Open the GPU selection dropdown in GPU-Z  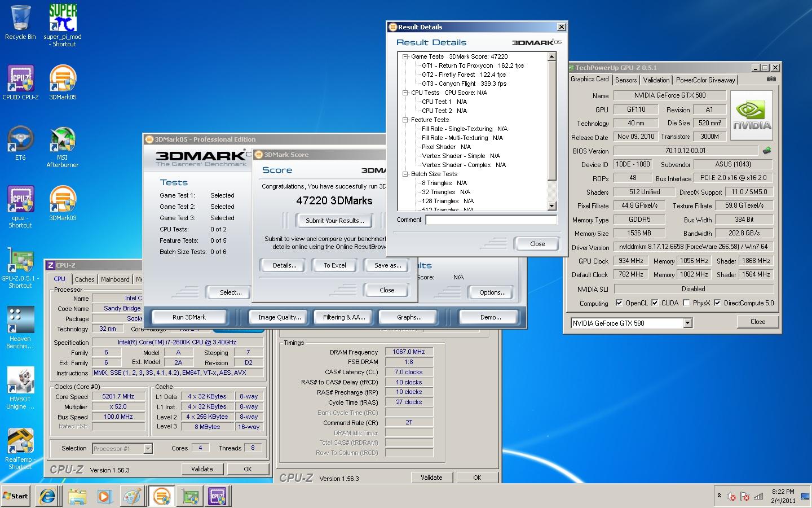(x=687, y=323)
